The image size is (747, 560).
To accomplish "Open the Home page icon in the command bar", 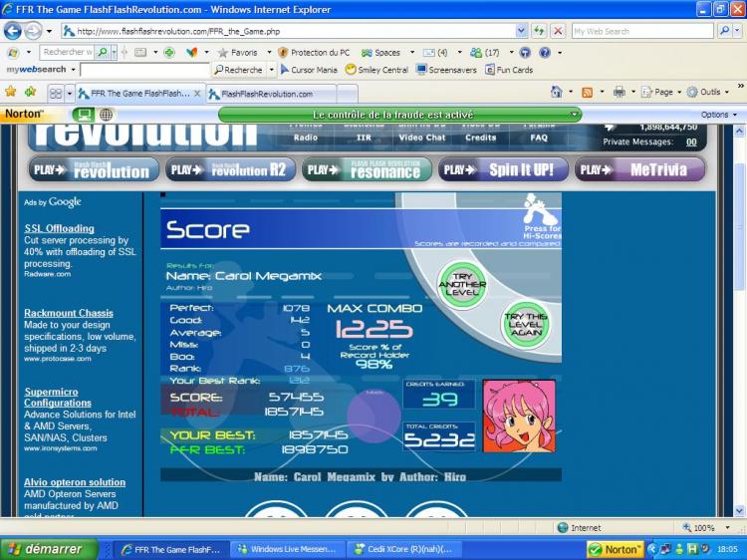I will 557,92.
